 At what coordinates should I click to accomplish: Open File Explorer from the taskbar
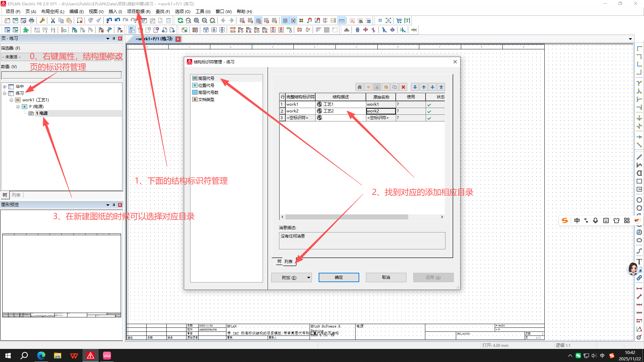(x=58, y=356)
